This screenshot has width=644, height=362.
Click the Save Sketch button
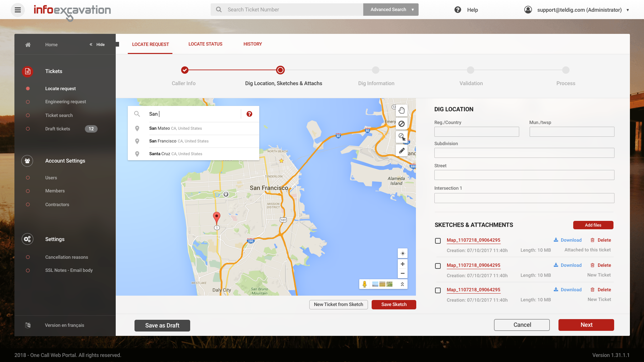[x=394, y=304]
